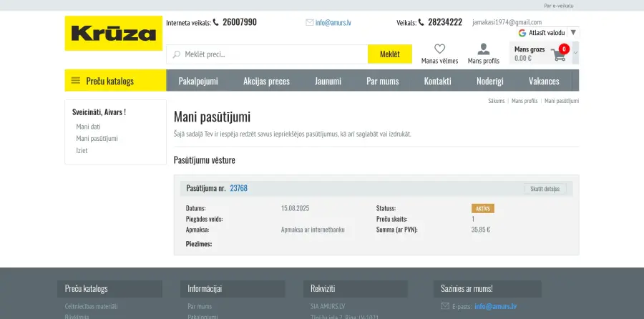
Task: Open wishlist heart icon Manas vēlmes
Action: click(x=439, y=49)
